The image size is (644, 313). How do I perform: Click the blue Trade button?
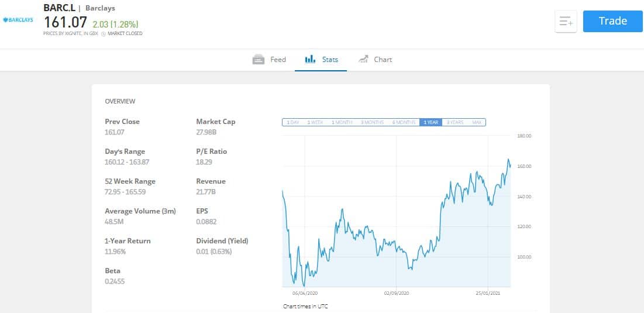[x=613, y=21]
